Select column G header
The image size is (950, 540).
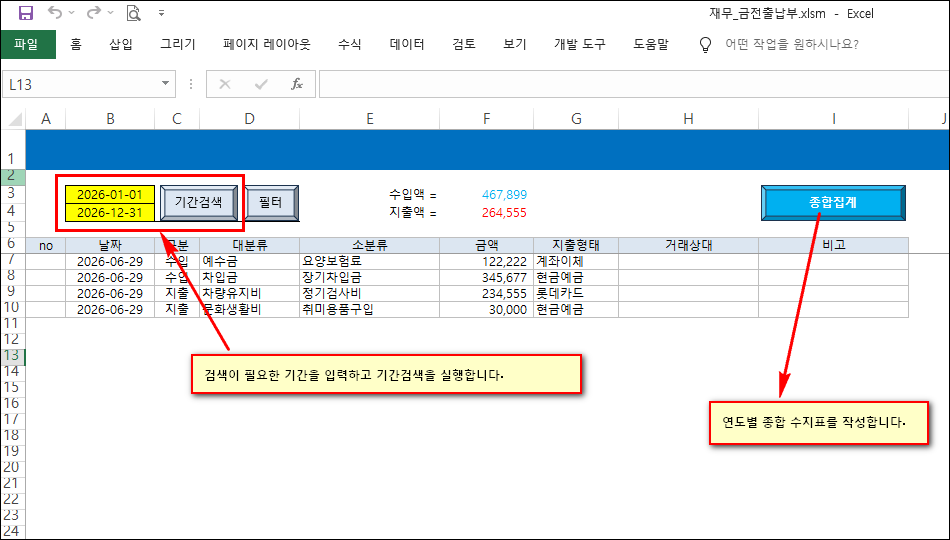pos(576,119)
